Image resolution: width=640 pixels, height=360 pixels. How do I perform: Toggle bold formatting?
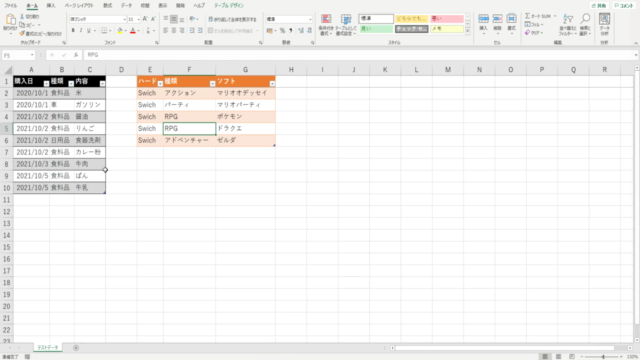pyautogui.click(x=73, y=31)
